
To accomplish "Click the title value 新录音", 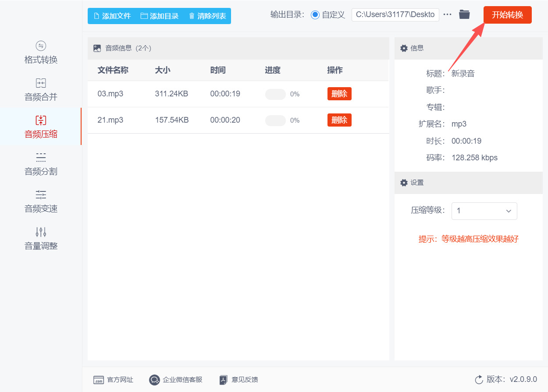I will (463, 74).
